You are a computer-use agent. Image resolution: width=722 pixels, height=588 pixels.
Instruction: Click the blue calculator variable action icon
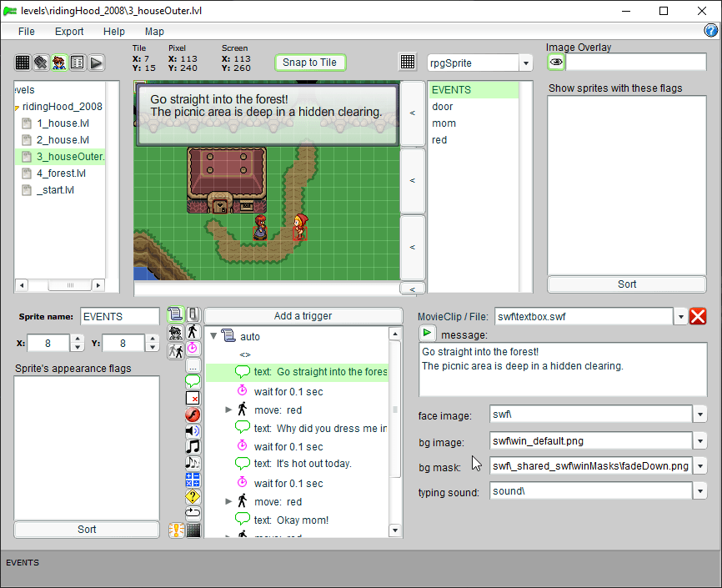tap(193, 480)
